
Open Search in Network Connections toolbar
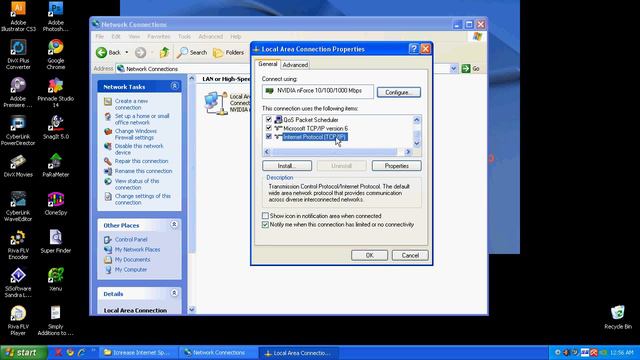coord(192,52)
